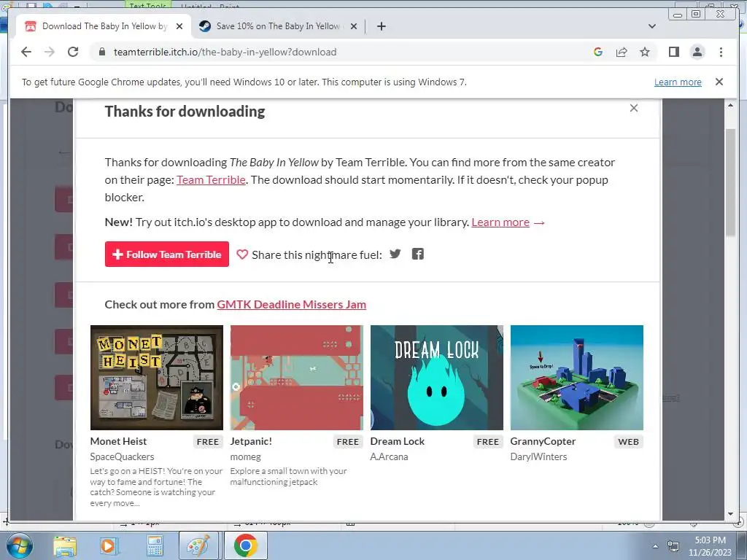
Task: Expand the tab search dropdown arrow
Action: [x=651, y=26]
